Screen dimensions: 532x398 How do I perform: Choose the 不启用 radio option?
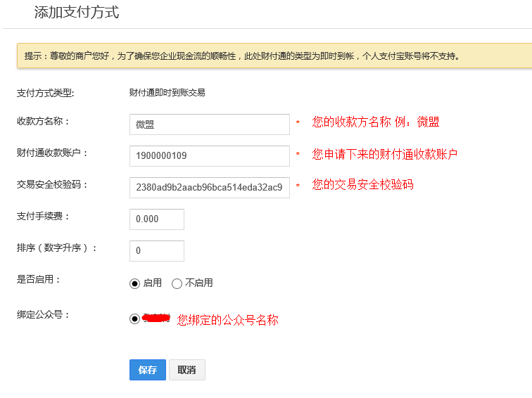(x=177, y=283)
